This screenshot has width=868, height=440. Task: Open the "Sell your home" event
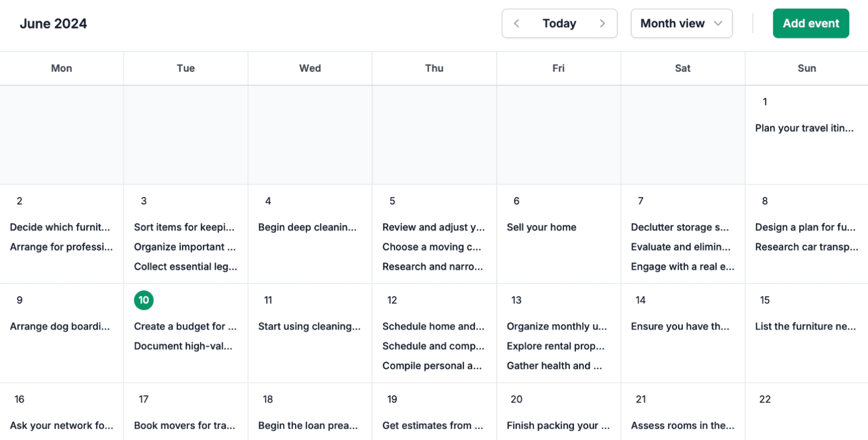(x=541, y=227)
